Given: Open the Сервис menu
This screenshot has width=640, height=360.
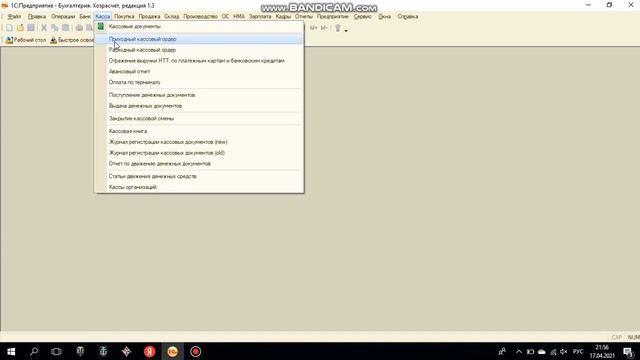Looking at the screenshot, I should (x=362, y=17).
